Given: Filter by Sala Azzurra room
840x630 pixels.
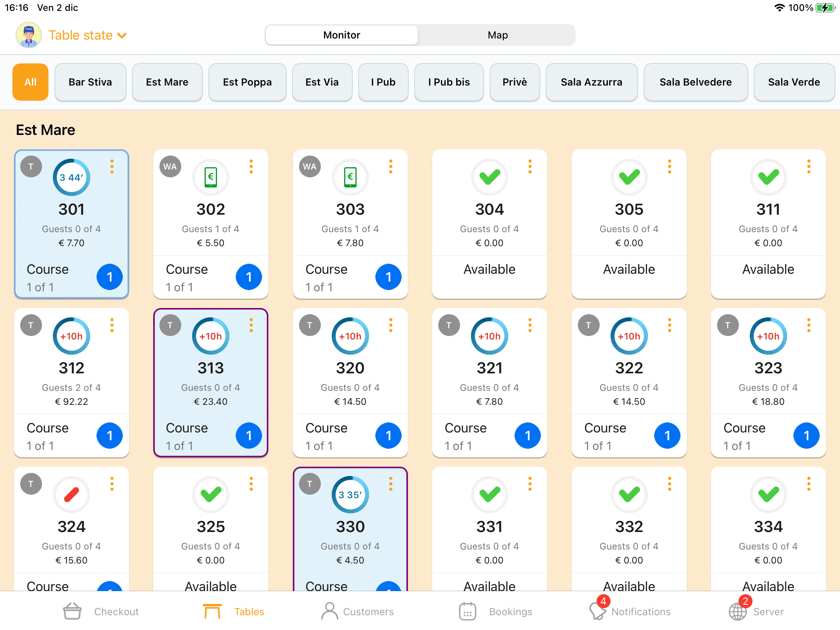Looking at the screenshot, I should 591,82.
